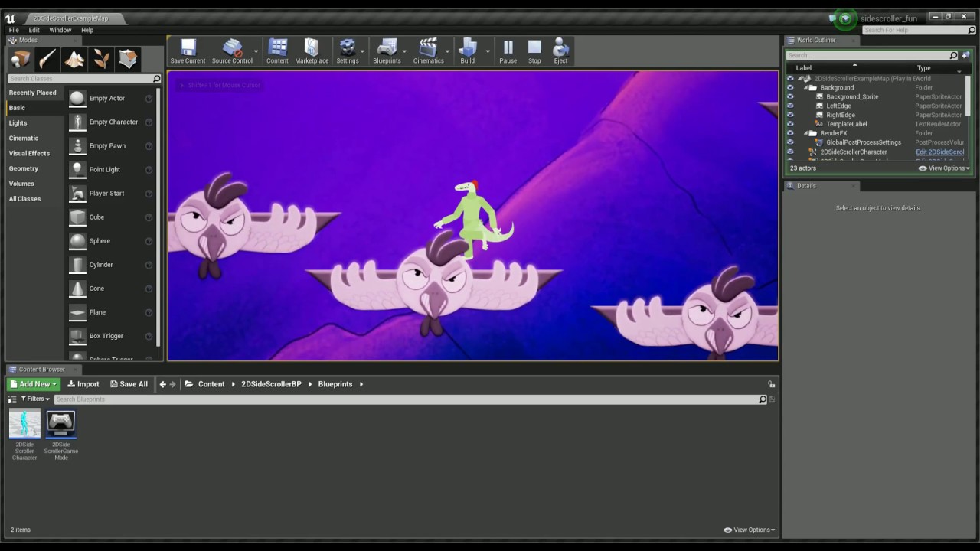Click the Player Start class icon
Viewport: 980px width, 551px height.
pyautogui.click(x=77, y=193)
